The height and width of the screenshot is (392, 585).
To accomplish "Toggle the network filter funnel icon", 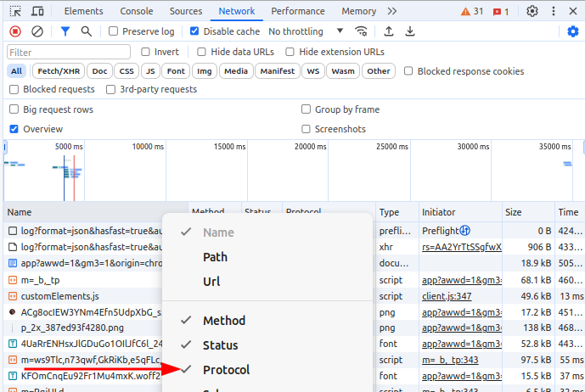I will click(x=65, y=31).
